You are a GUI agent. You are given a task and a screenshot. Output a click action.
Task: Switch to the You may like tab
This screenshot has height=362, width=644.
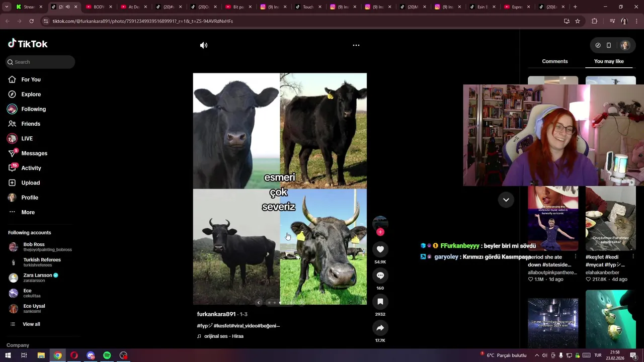click(x=609, y=61)
